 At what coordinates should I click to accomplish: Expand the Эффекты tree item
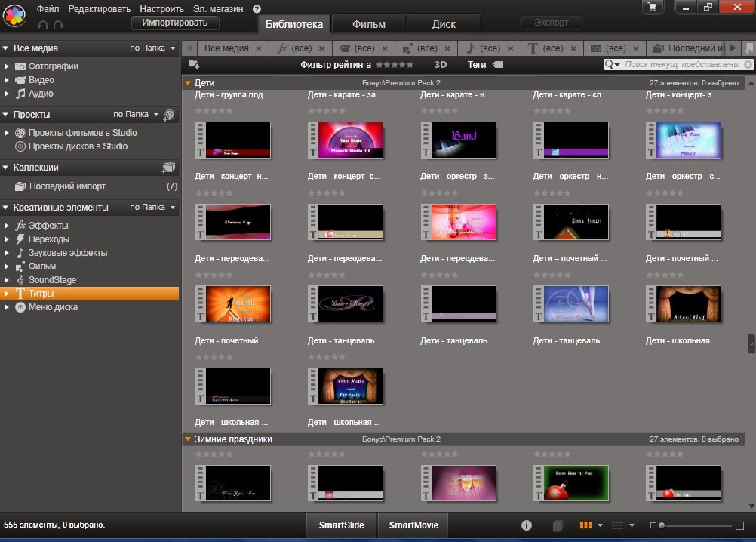click(7, 226)
